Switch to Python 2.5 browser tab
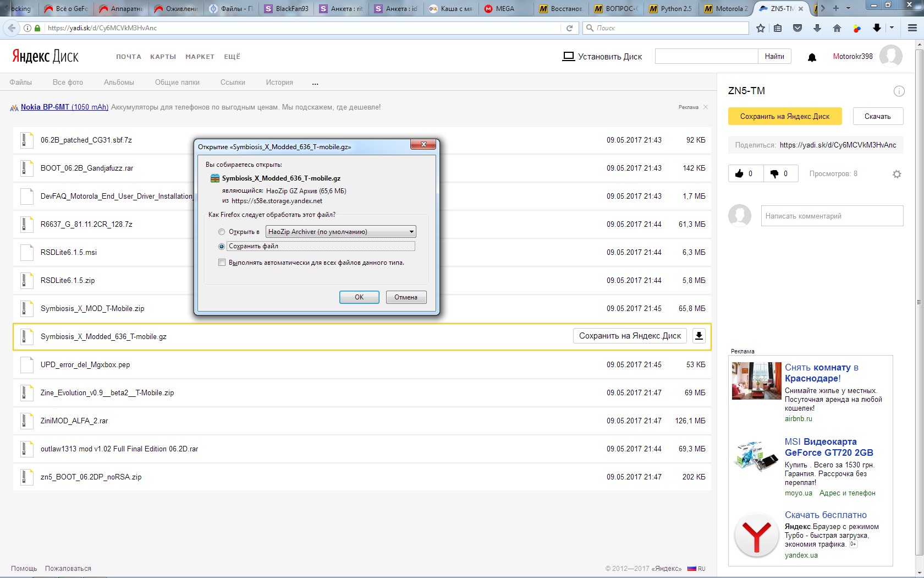 671,8
